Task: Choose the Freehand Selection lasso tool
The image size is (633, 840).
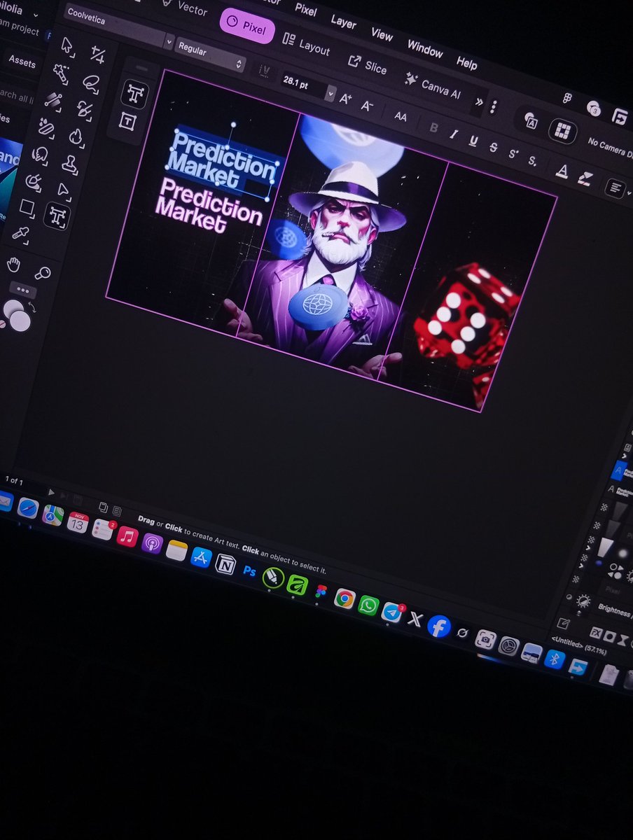Action: (x=91, y=83)
